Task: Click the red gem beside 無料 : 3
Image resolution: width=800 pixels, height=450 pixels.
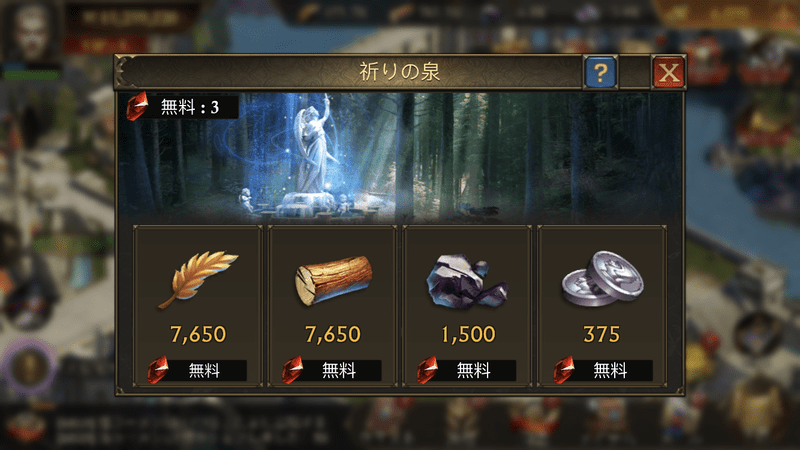Action: click(x=137, y=106)
